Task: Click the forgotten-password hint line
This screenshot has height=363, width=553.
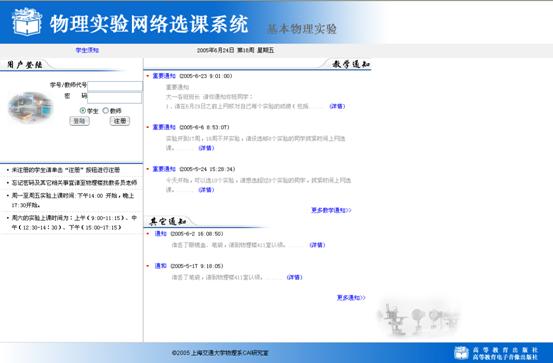Action: [x=74, y=183]
